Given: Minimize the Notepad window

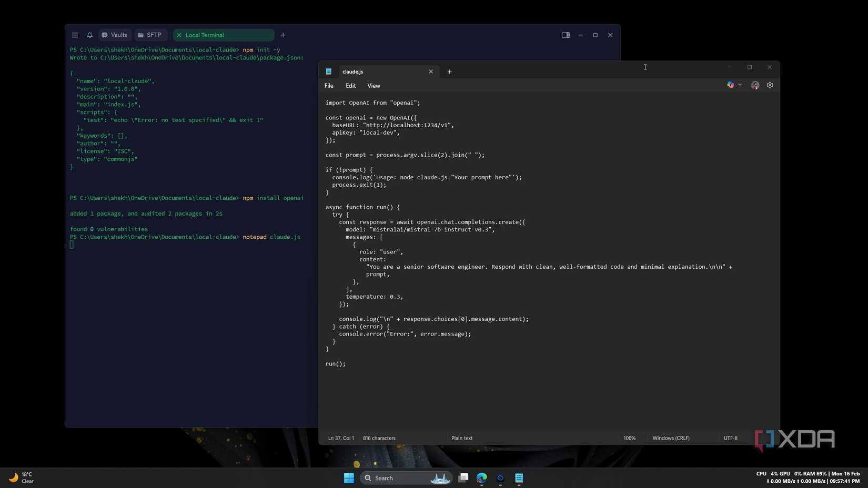Looking at the screenshot, I should [x=730, y=67].
